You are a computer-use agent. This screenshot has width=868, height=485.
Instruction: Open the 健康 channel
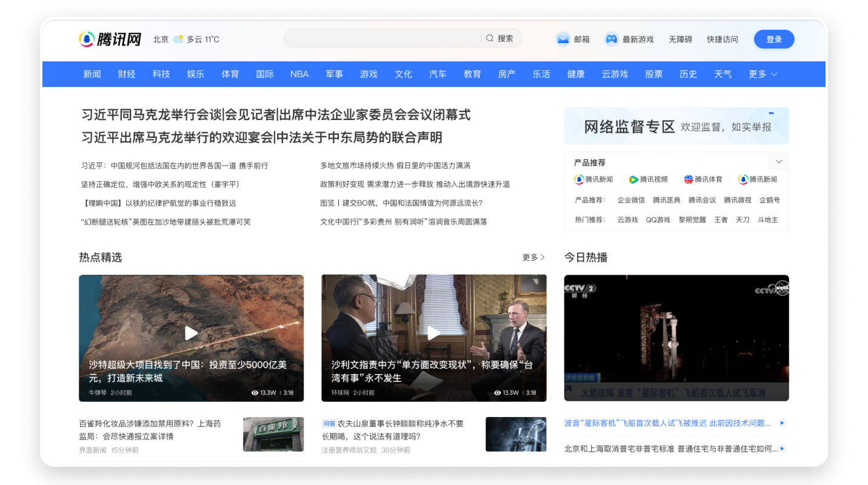click(576, 74)
